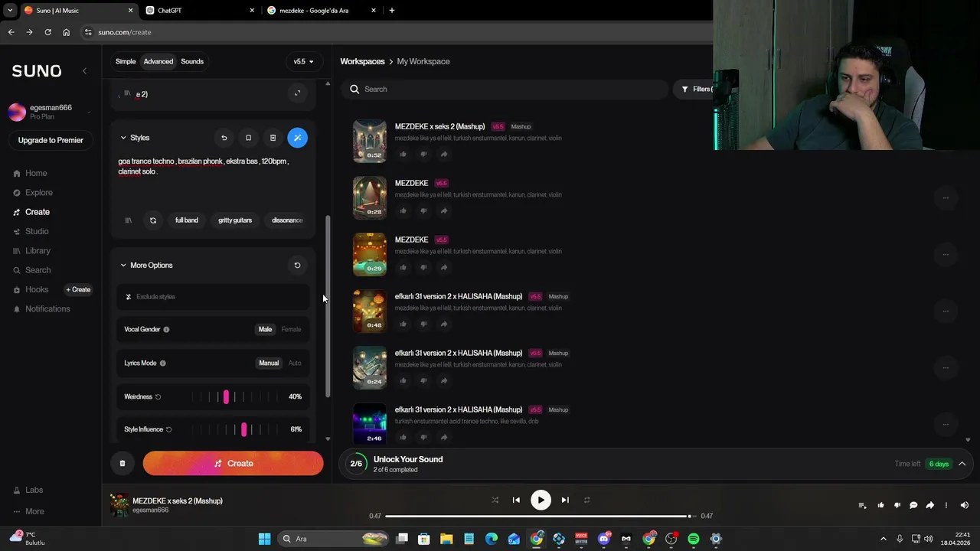The image size is (980, 551).
Task: Click Upgrade to Premier button
Action: 51,140
